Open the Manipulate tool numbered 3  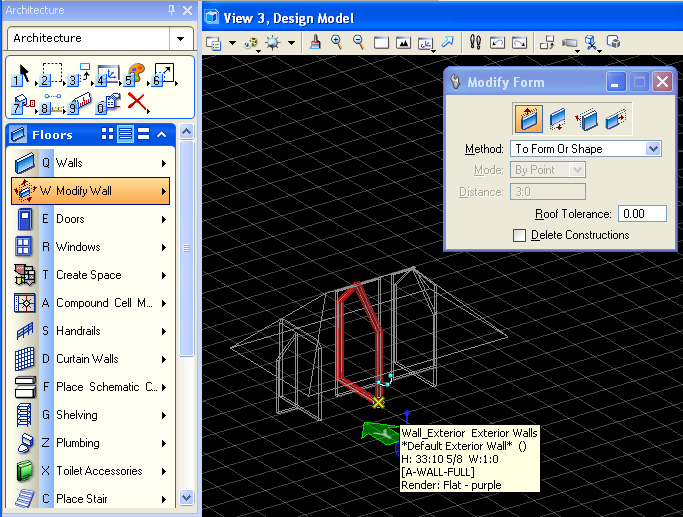click(79, 74)
